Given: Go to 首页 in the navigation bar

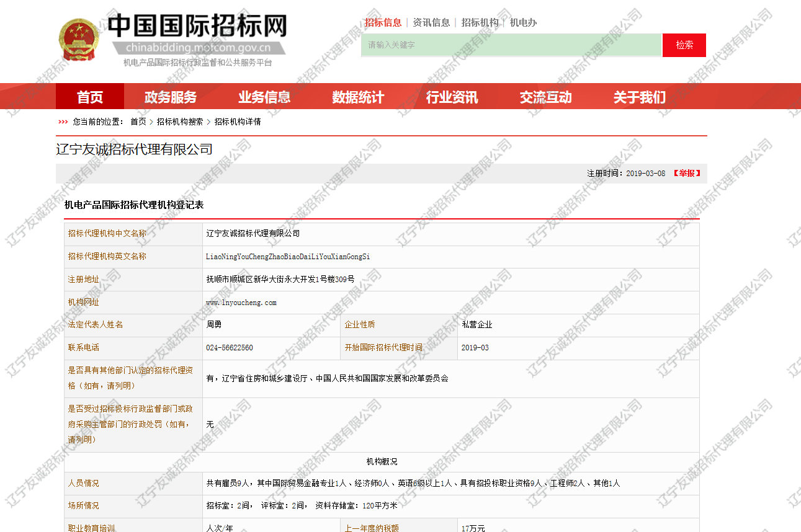Looking at the screenshot, I should pos(90,97).
